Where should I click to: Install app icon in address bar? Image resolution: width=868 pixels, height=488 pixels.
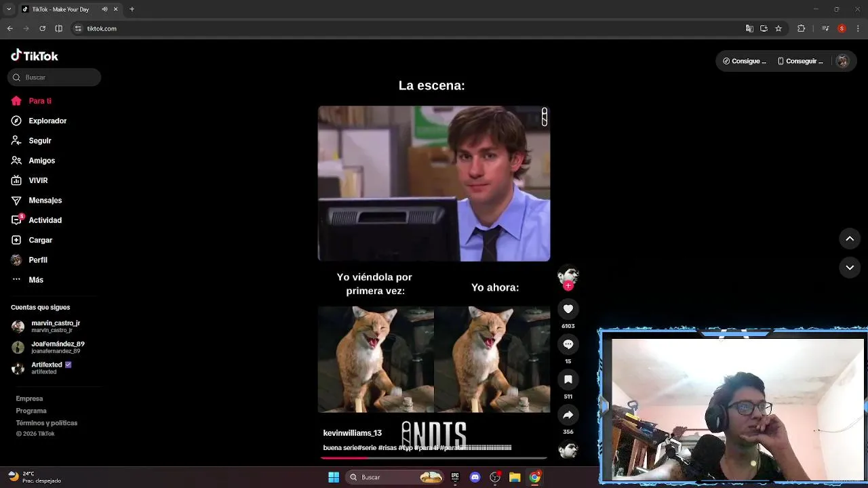coord(764,28)
